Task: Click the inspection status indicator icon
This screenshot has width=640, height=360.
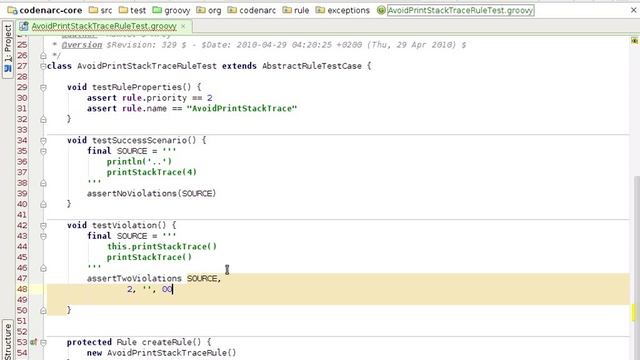Action: pyautogui.click(x=634, y=41)
